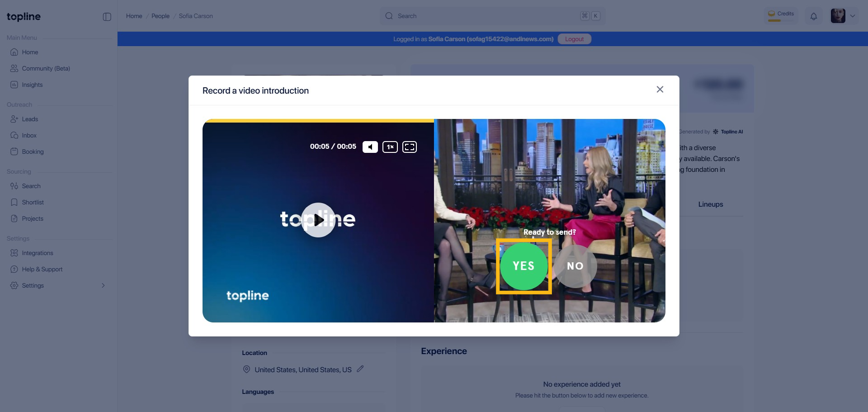Go to Inbox in the sidebar

pos(29,135)
